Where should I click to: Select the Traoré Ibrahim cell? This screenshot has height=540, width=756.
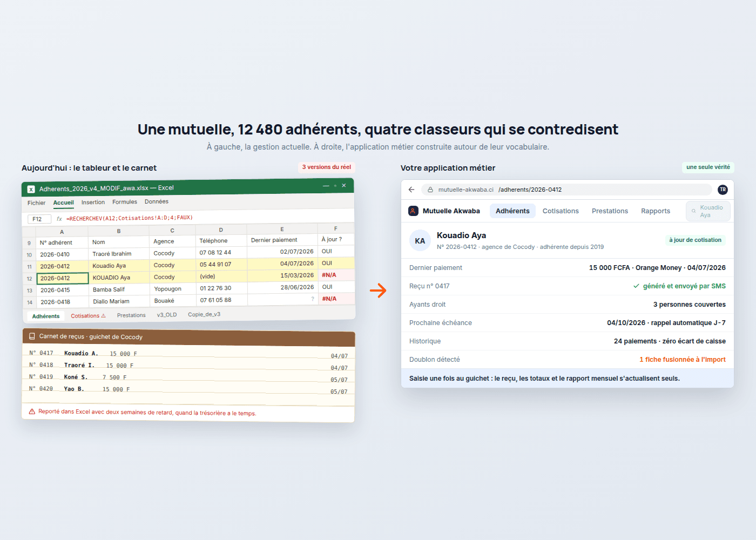click(x=119, y=254)
